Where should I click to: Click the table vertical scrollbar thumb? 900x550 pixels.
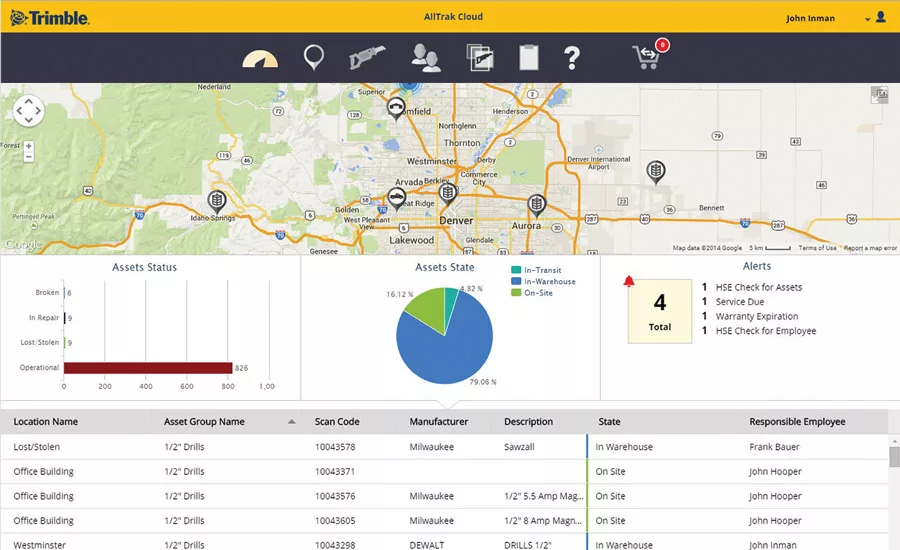(894, 457)
